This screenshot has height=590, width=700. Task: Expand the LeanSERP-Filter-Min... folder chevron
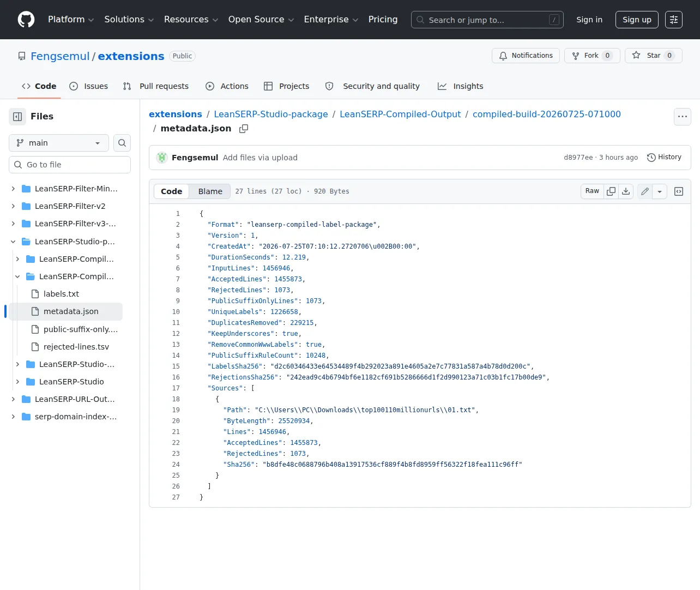pos(13,189)
